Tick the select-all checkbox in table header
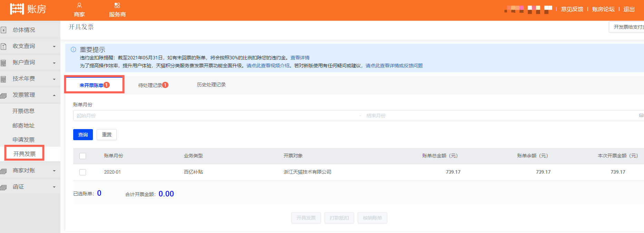 83,156
